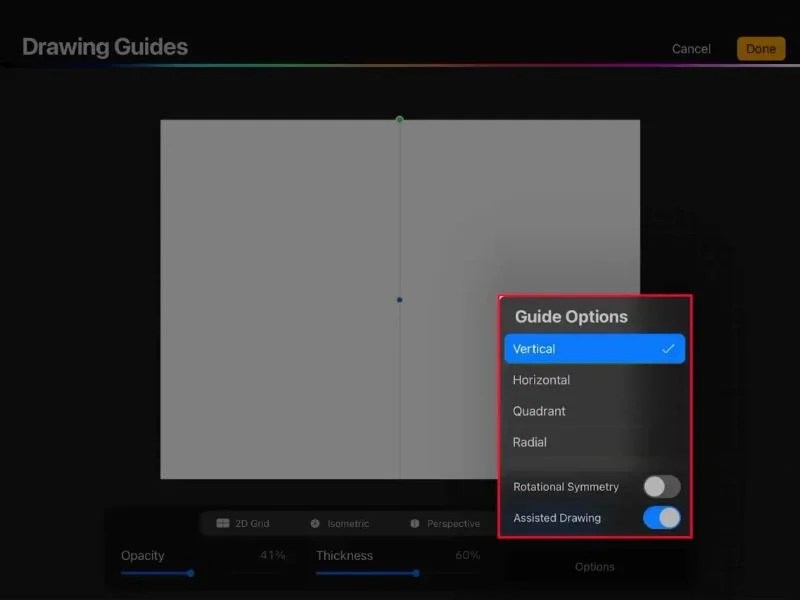800x600 pixels.
Task: Adjust the Opacity slider
Action: coord(190,573)
